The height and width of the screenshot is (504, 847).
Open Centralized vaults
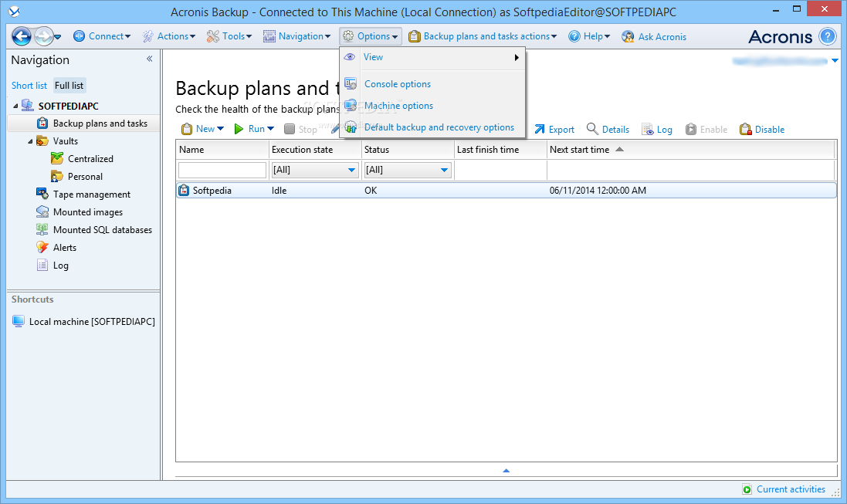pyautogui.click(x=90, y=159)
